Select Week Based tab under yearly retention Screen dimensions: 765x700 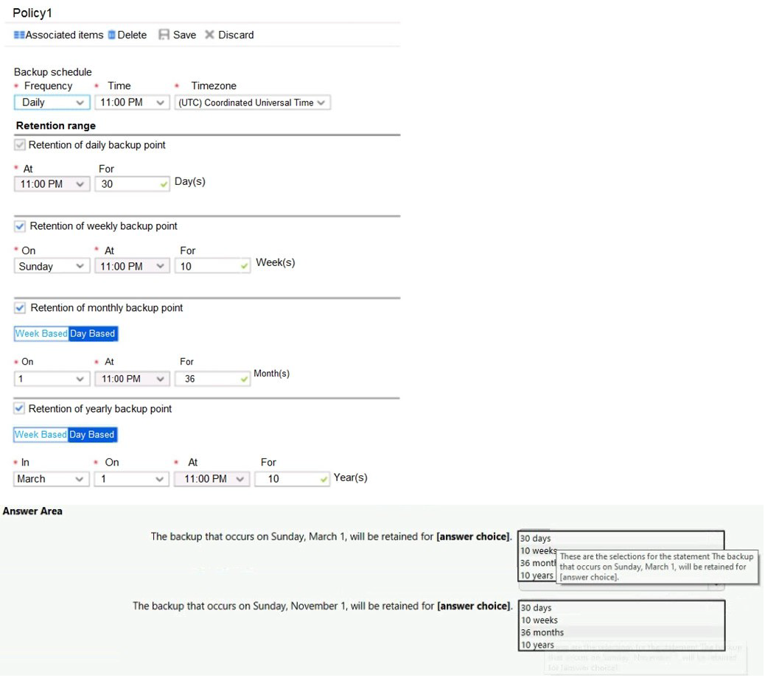[41, 435]
